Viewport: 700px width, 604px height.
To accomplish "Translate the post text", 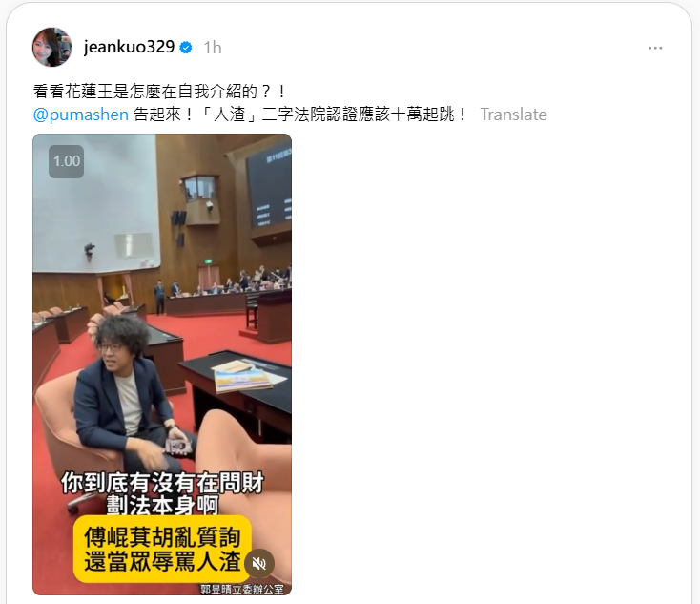I will (513, 115).
